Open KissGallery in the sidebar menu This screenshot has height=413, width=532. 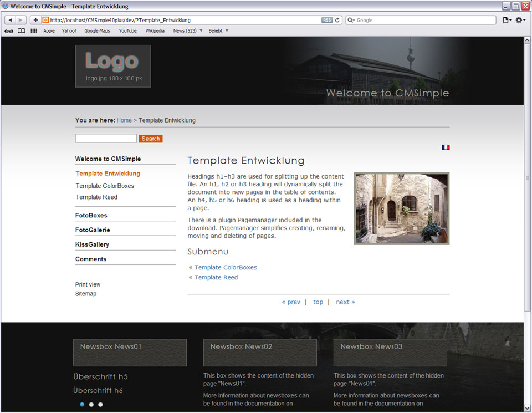(x=92, y=244)
